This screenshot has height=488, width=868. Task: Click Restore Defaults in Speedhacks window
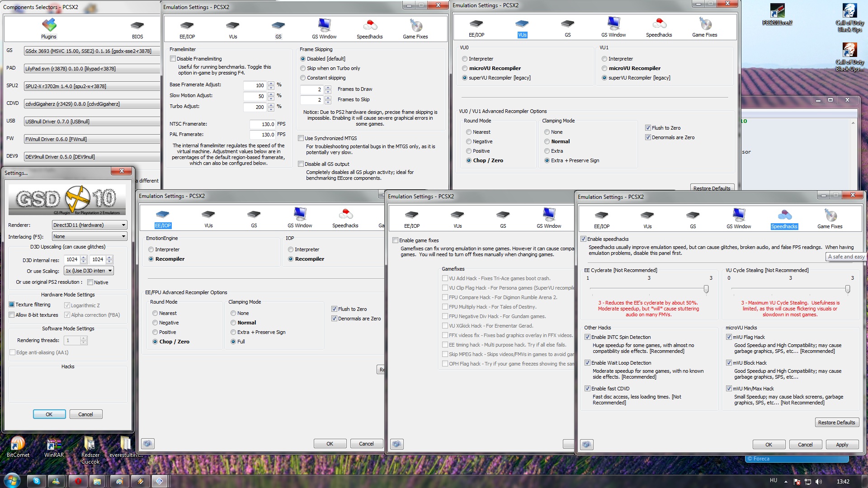[x=836, y=422]
